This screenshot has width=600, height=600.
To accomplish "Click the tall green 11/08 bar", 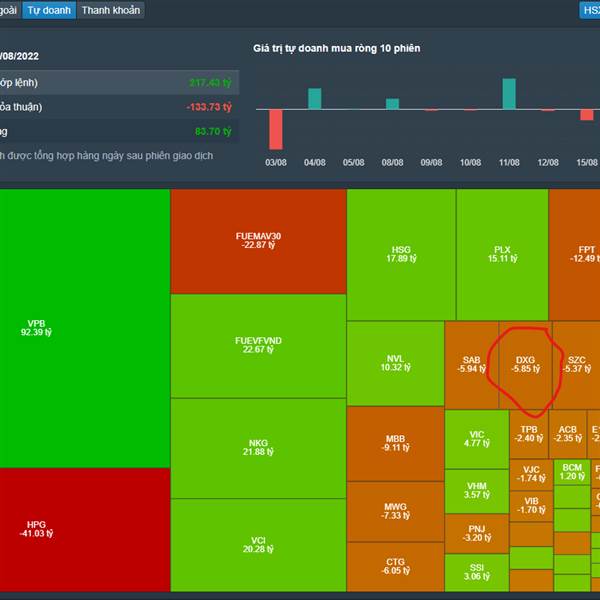I will (x=509, y=94).
